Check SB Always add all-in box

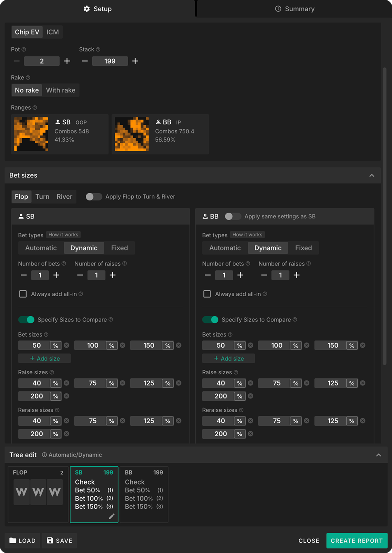click(x=23, y=294)
